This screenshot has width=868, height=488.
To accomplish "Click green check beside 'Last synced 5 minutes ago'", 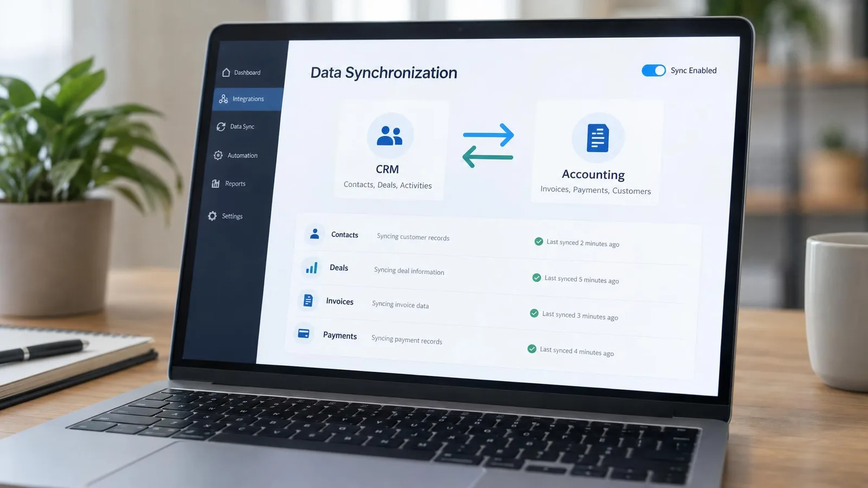I will [537, 278].
